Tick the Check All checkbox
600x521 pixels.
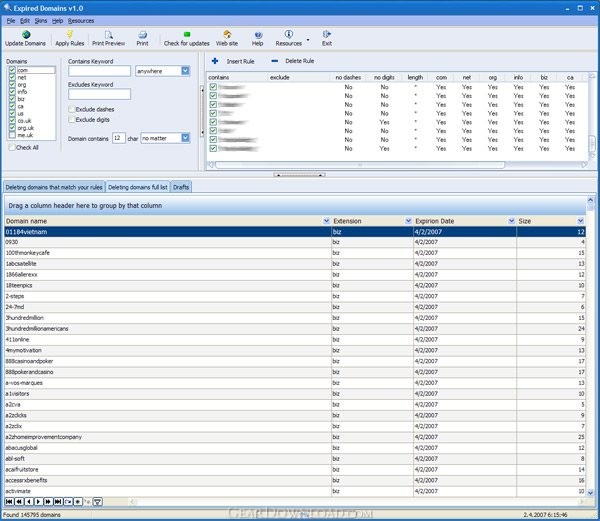pyautogui.click(x=12, y=147)
